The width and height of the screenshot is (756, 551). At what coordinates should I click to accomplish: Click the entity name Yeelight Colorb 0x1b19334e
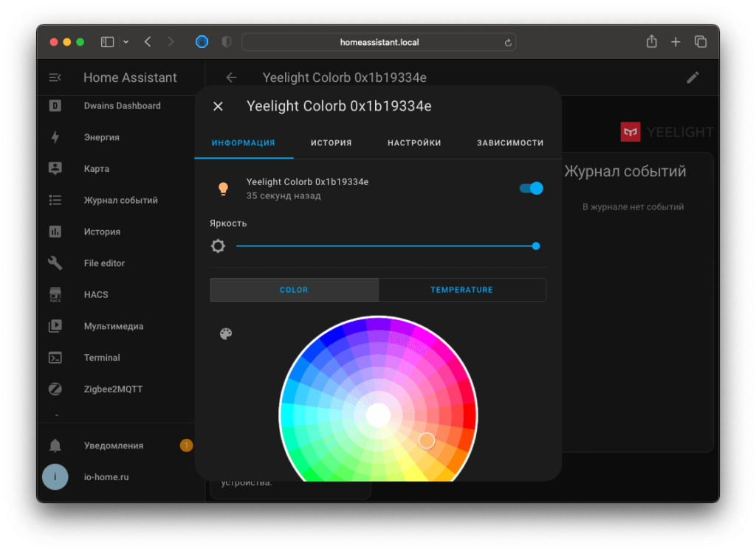308,182
